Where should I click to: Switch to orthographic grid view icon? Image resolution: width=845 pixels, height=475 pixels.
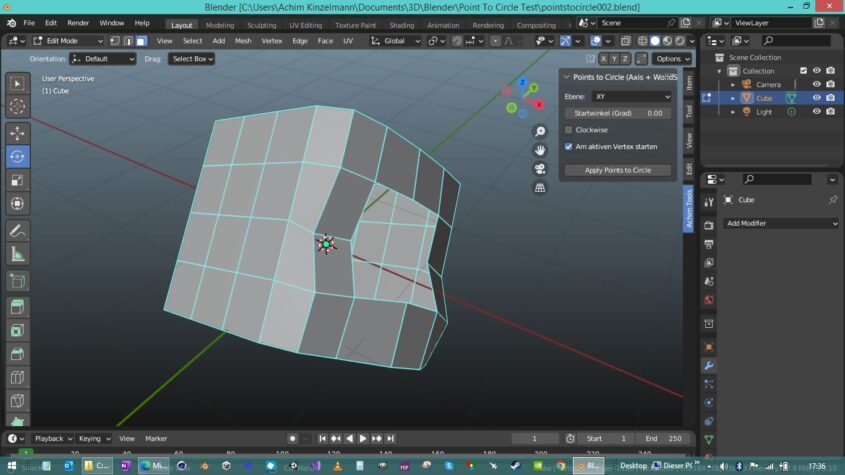(x=540, y=187)
